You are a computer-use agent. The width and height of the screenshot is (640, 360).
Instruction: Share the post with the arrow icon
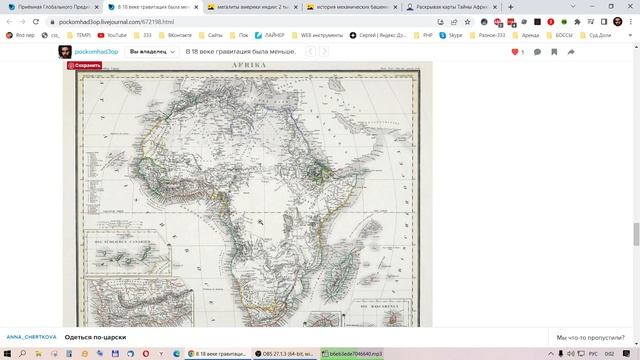pyautogui.click(x=571, y=52)
